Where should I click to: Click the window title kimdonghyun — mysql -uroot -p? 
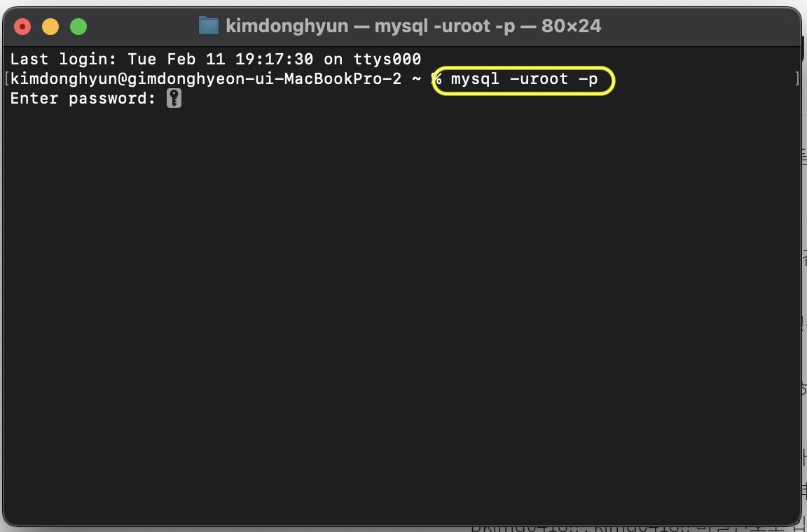click(x=371, y=26)
